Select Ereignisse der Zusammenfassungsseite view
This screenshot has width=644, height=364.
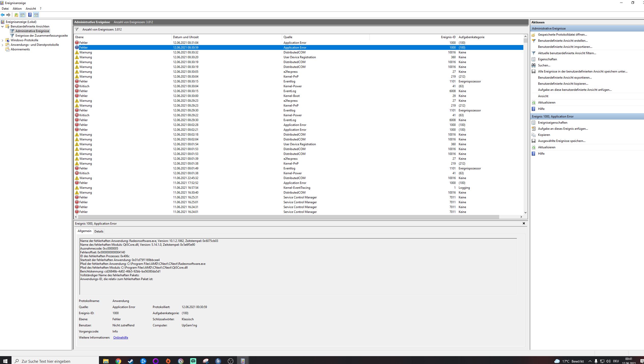pos(41,36)
